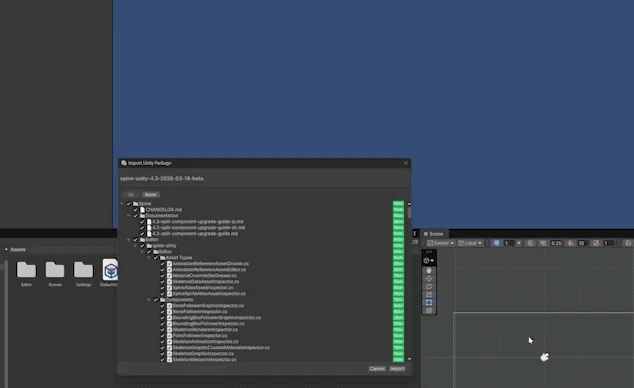Open the Scenes folder in Assets panel
Viewport: 634px width, 388px height.
(x=55, y=273)
